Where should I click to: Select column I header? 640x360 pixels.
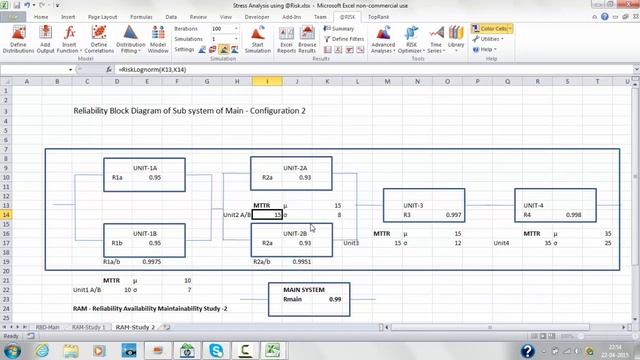click(267, 82)
